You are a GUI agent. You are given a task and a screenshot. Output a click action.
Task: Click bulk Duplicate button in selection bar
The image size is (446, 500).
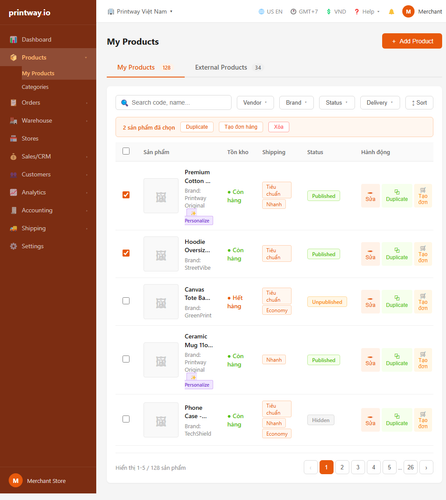pyautogui.click(x=197, y=127)
